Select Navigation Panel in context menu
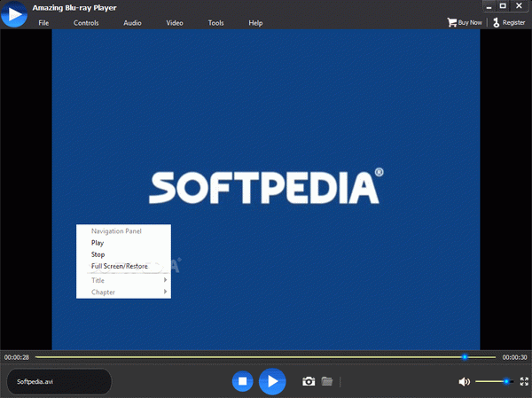The width and height of the screenshot is (532, 398). (x=123, y=231)
